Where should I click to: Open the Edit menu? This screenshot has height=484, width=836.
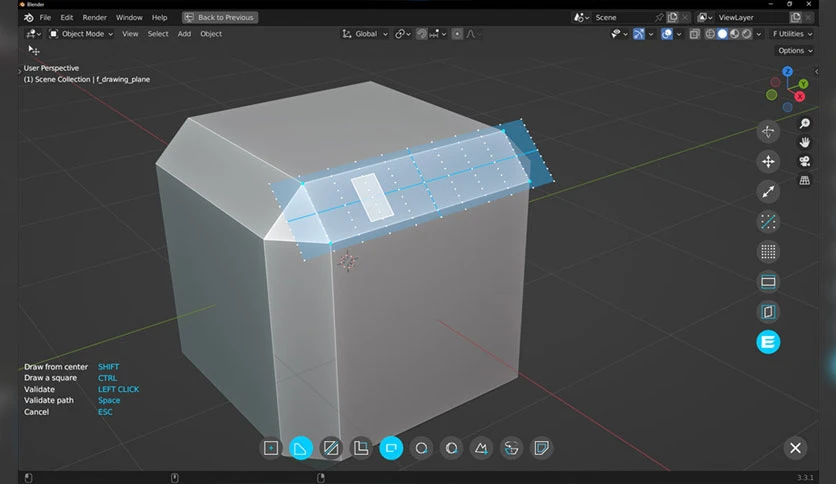[67, 18]
